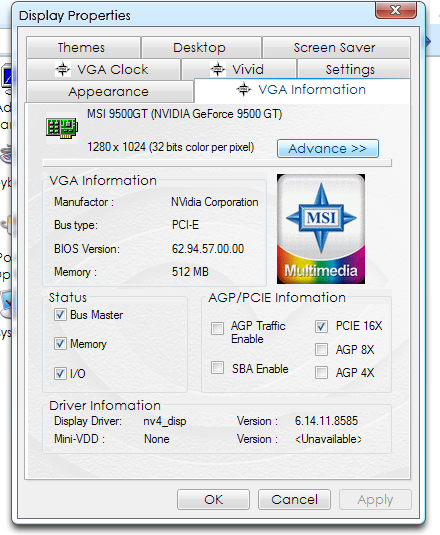Select the VGA Information tab
440x535 pixels.
[302, 90]
